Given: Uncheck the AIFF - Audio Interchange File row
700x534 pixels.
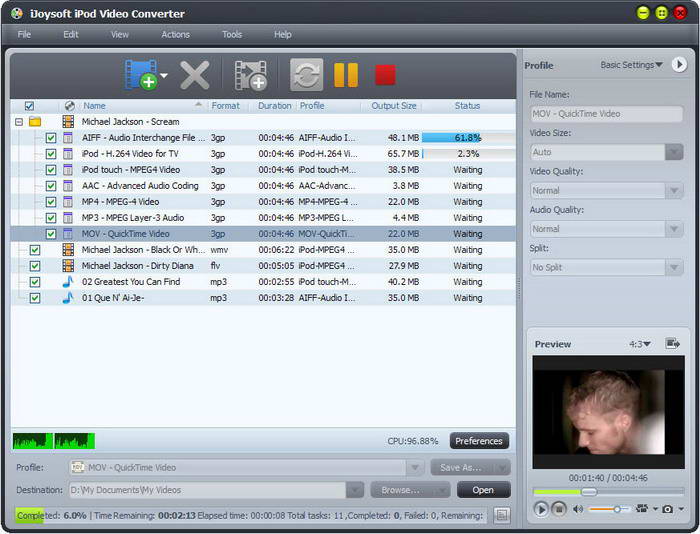Looking at the screenshot, I should pyautogui.click(x=51, y=138).
